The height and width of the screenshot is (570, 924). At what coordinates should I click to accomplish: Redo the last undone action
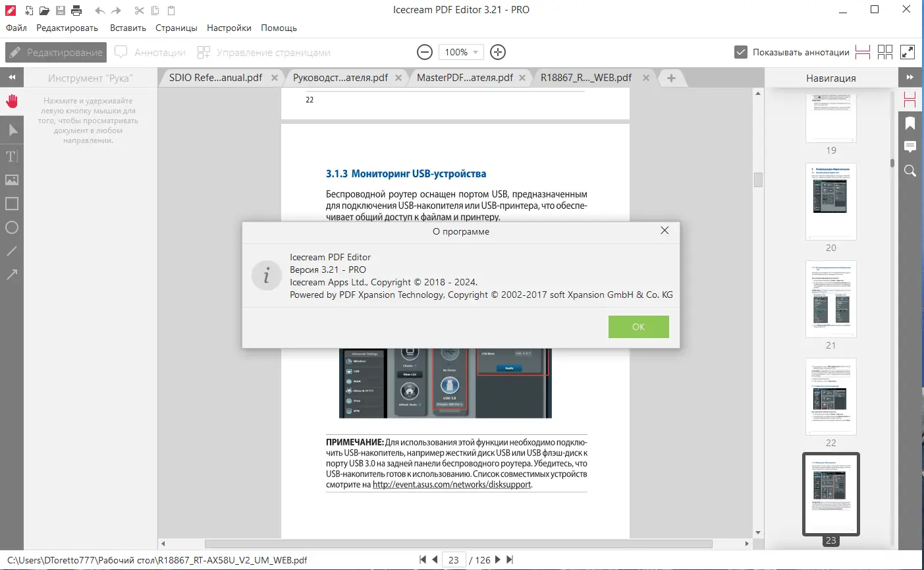tap(116, 11)
